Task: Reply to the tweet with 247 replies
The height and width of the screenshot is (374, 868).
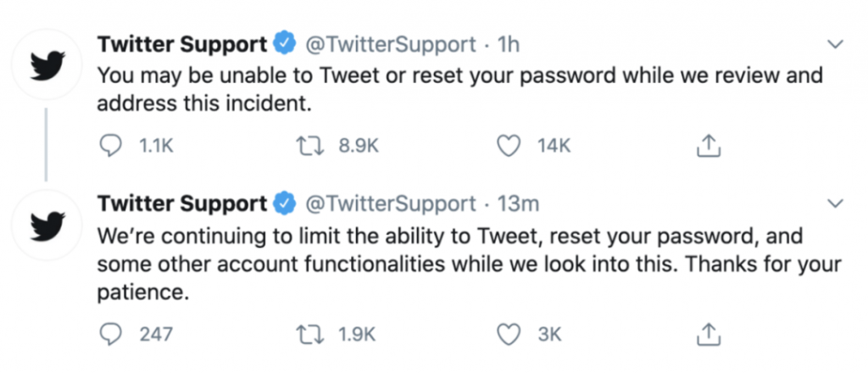Action: (x=110, y=335)
